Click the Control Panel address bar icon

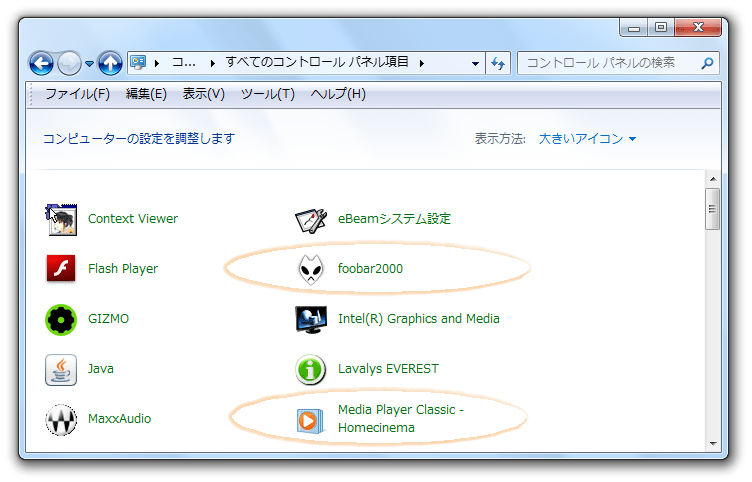(x=139, y=63)
